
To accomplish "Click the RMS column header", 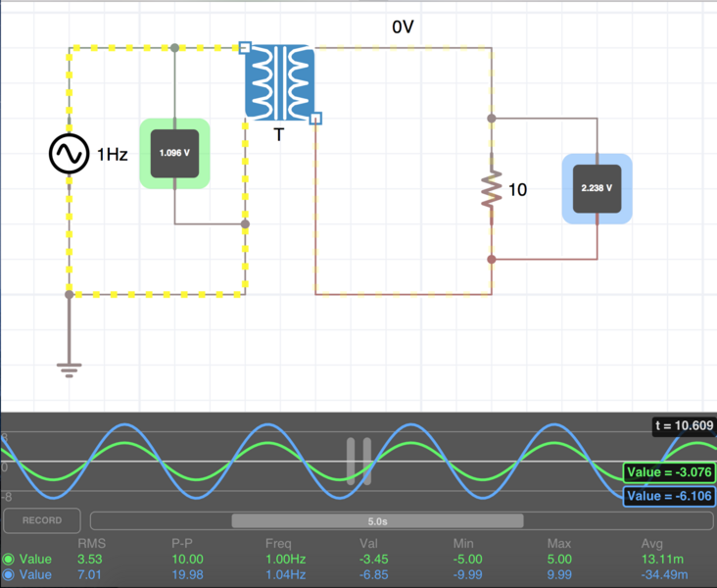I will click(x=90, y=543).
